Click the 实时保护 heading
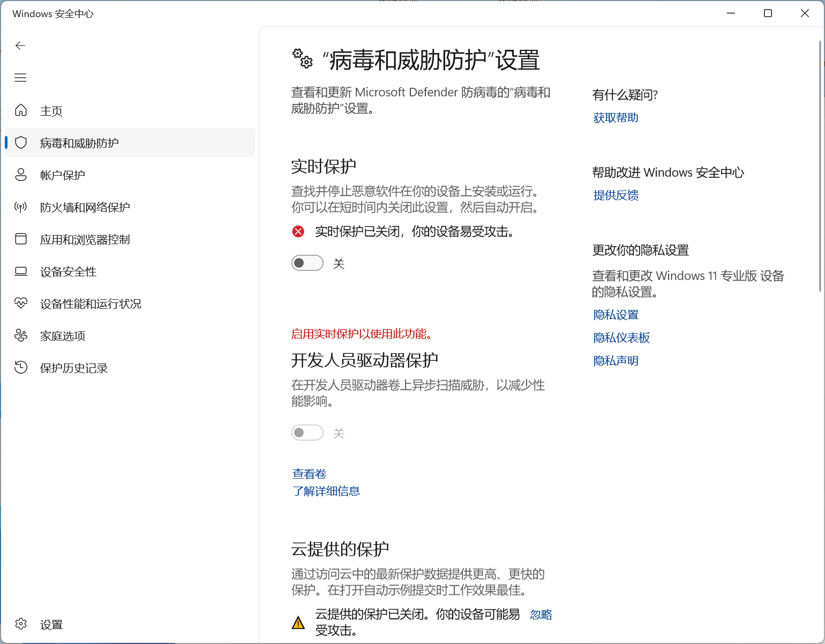The width and height of the screenshot is (825, 644). click(x=324, y=166)
